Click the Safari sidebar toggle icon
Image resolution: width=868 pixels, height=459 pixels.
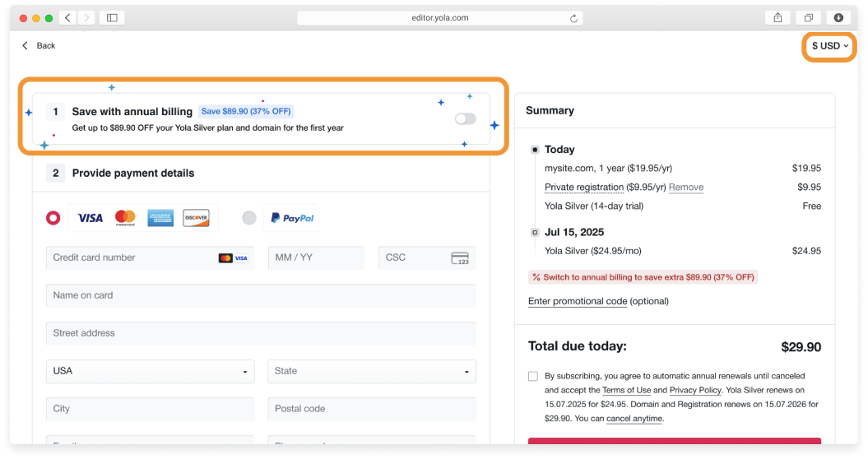[x=112, y=17]
